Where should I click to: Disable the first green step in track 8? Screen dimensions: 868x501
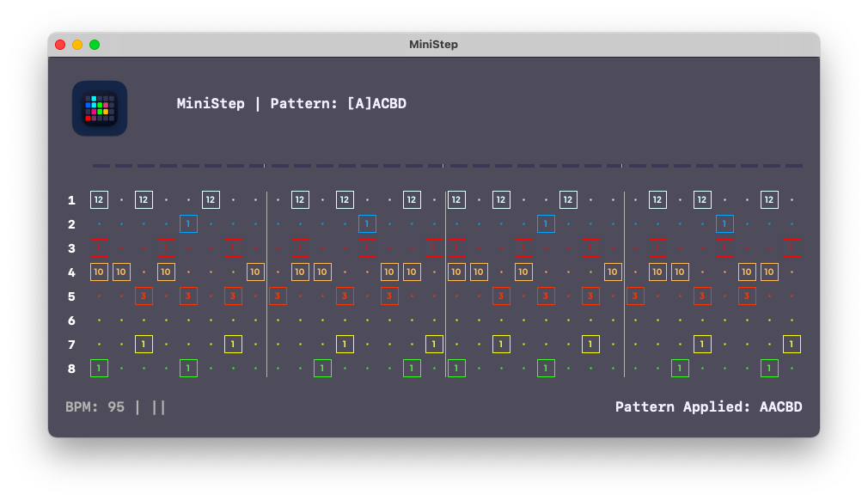99,369
